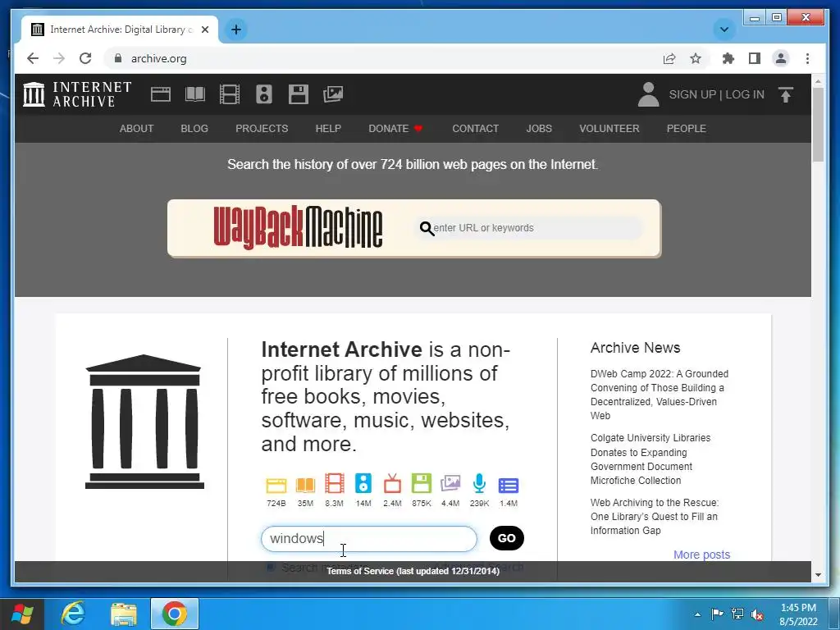Open the PEOPLE menu item
Viewport: 840px width, 630px height.
(687, 129)
